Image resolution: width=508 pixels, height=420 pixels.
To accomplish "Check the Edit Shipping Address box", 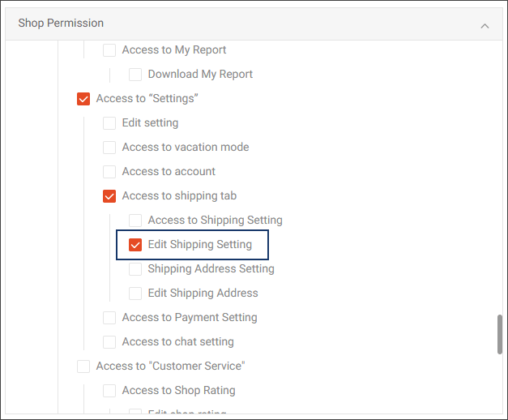I will pyautogui.click(x=135, y=294).
